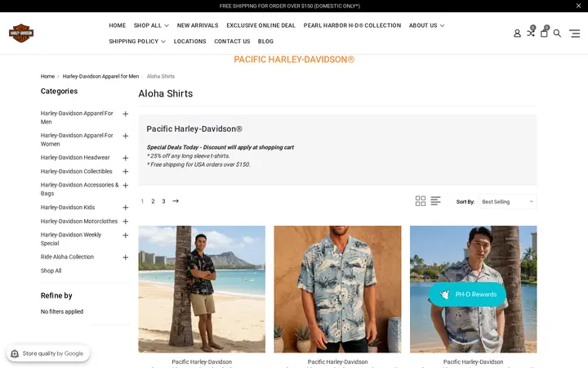Expand Harley-Davidson Apparel For Men category

(x=125, y=114)
